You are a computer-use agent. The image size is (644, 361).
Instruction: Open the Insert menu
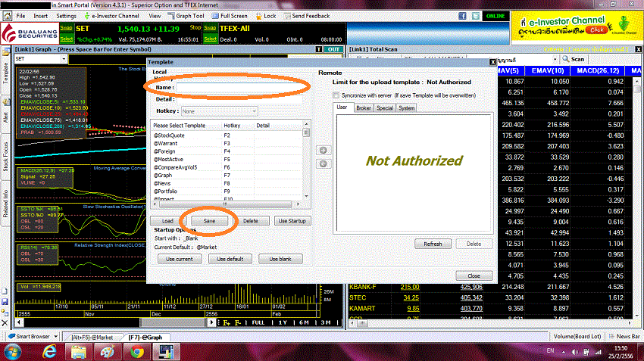(x=40, y=16)
